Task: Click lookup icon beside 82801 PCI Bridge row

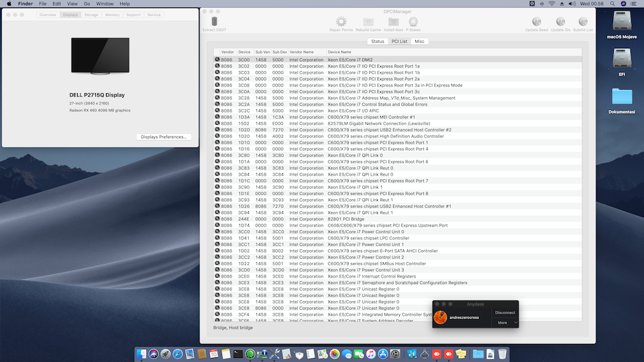Action: point(217,219)
